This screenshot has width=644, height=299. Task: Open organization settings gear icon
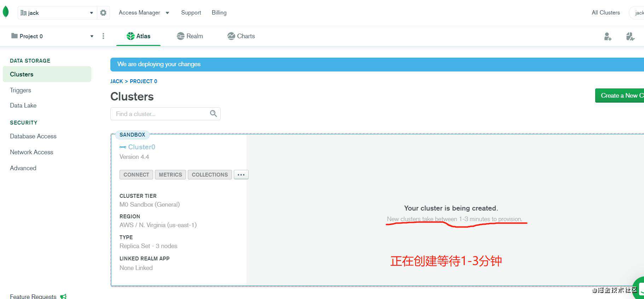coord(103,13)
